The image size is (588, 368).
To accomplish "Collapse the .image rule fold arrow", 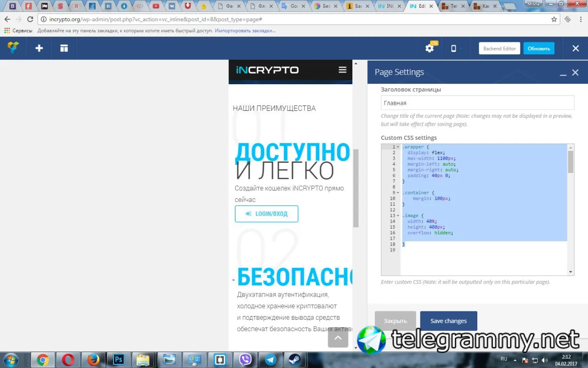I will coord(398,216).
